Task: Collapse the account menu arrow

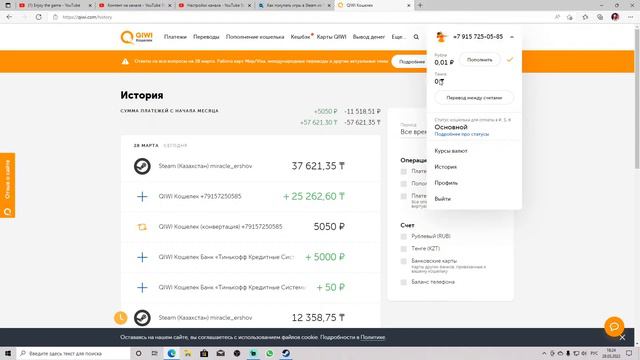Action: point(512,37)
